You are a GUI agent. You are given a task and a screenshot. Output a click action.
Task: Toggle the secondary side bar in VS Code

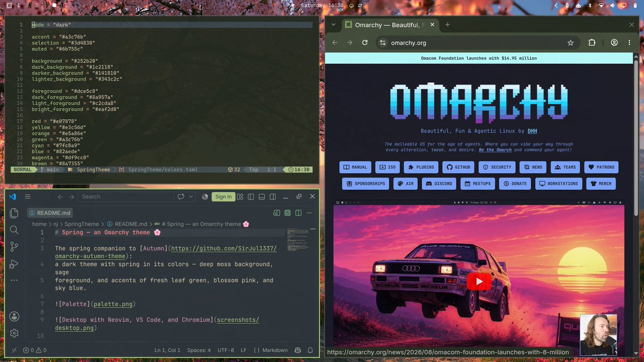(273, 196)
